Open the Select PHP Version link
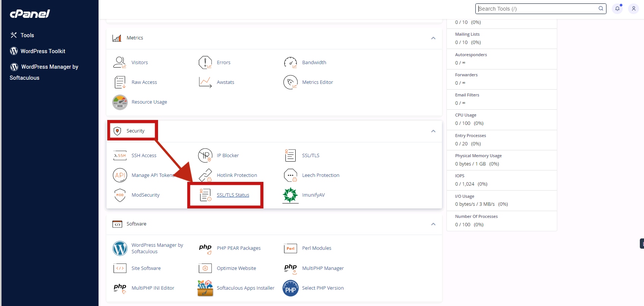The image size is (644, 306). (323, 288)
